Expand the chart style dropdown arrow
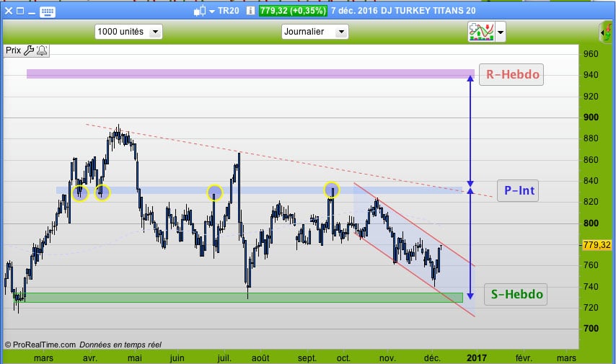Image resolution: width=616 pixels, height=364 pixels. (212, 12)
